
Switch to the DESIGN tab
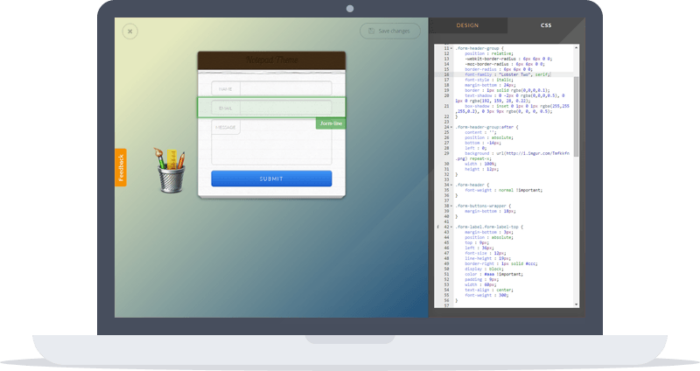tap(467, 25)
